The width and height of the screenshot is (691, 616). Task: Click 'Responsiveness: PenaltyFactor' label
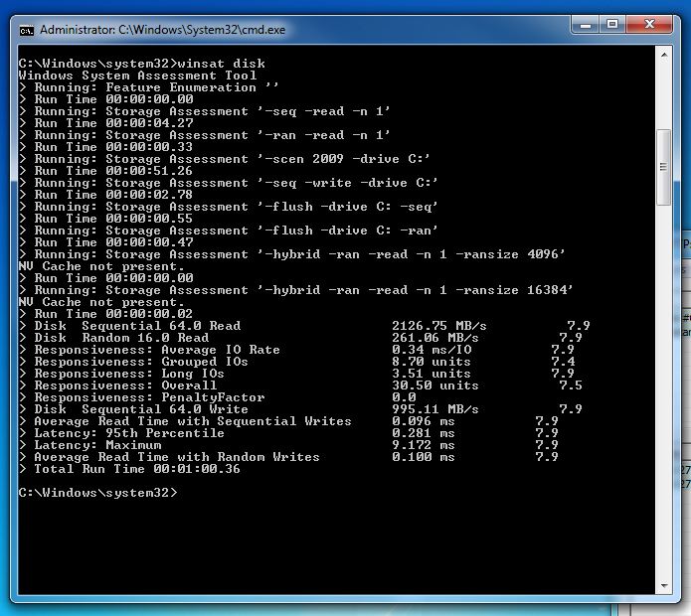tap(149, 396)
